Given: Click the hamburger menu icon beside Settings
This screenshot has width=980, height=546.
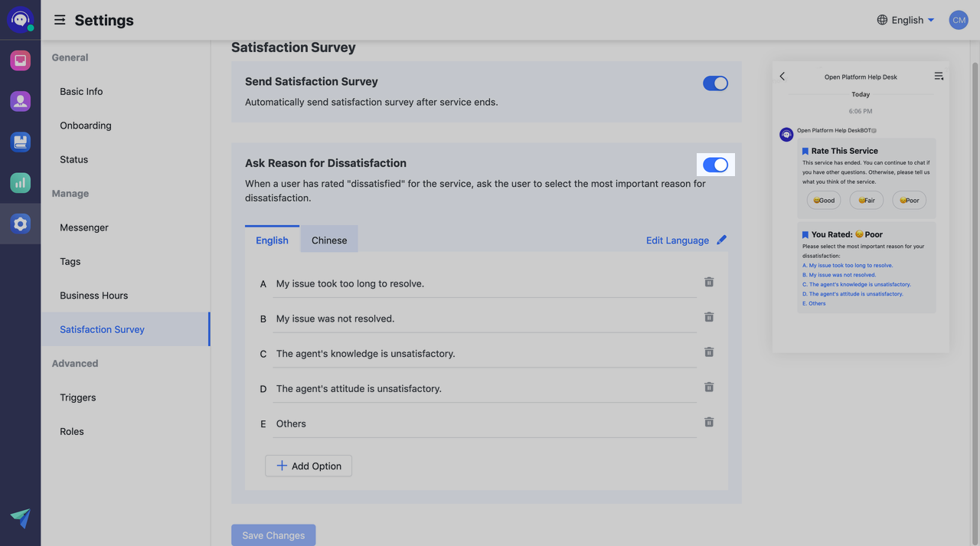Looking at the screenshot, I should pyautogui.click(x=60, y=20).
